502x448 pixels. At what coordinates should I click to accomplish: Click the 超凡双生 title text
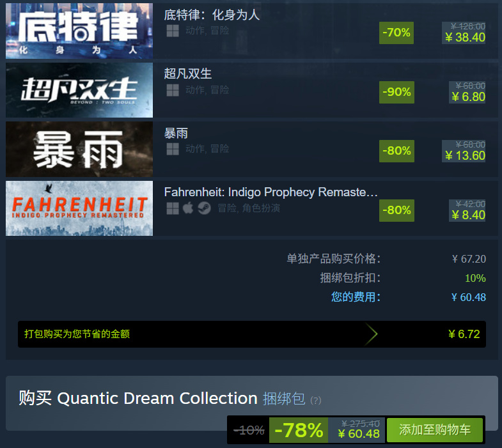187,74
